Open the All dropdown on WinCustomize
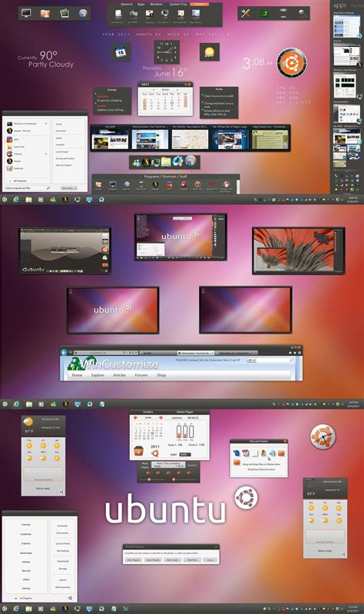The height and width of the screenshot is (614, 364). 251,360
